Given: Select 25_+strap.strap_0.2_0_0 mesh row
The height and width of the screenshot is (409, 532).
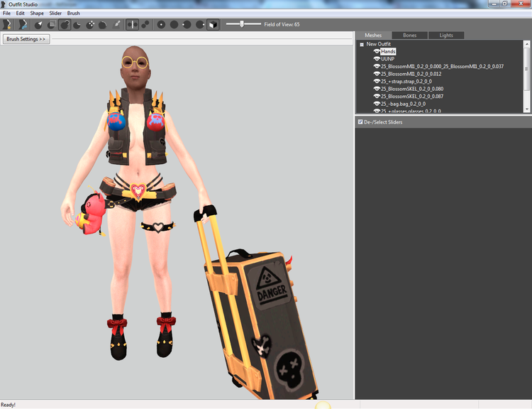Looking at the screenshot, I should [406, 81].
